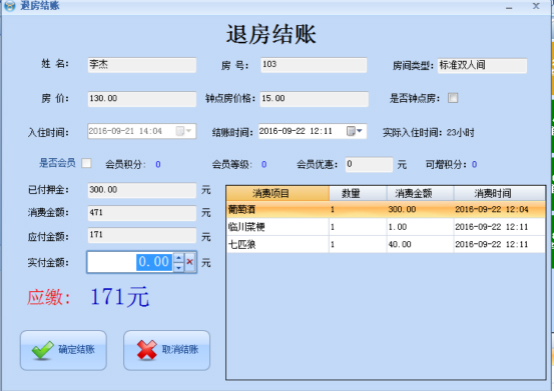Open the 结账时间 calendar dropdown

point(355,131)
